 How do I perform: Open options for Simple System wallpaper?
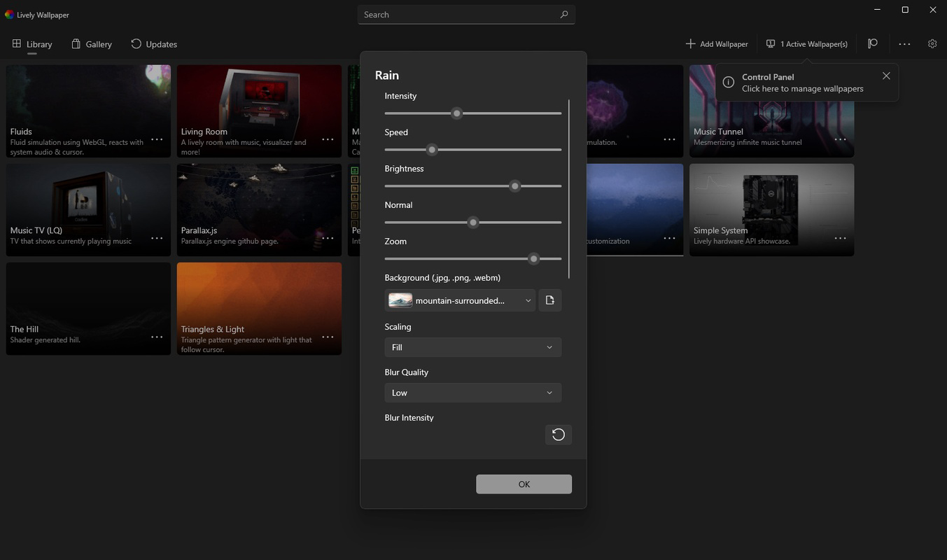(x=840, y=238)
